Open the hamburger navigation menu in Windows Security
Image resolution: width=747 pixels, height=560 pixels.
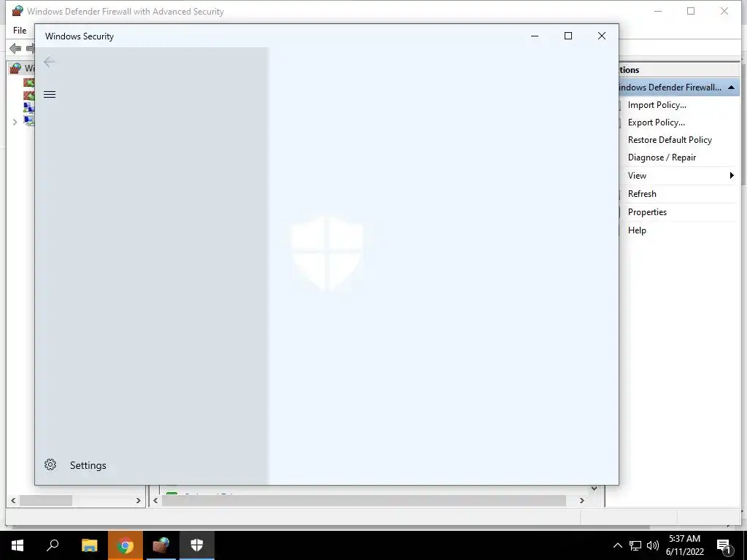tap(50, 94)
